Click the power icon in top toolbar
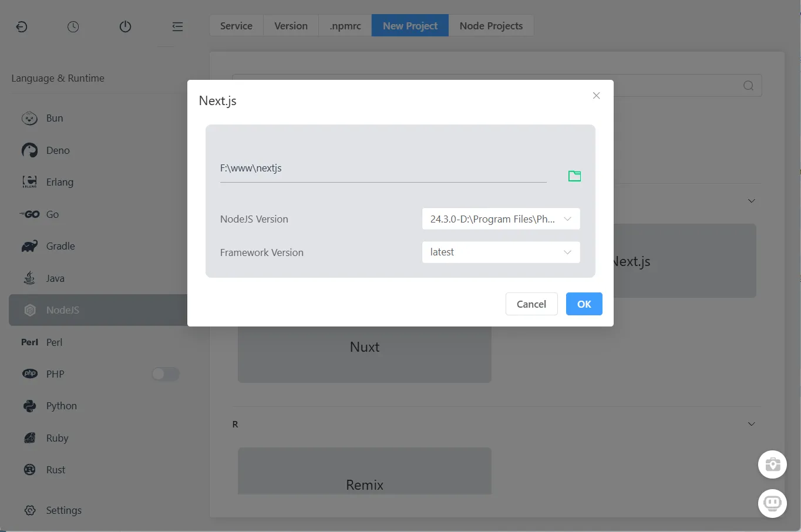Image resolution: width=801 pixels, height=532 pixels. [x=125, y=26]
